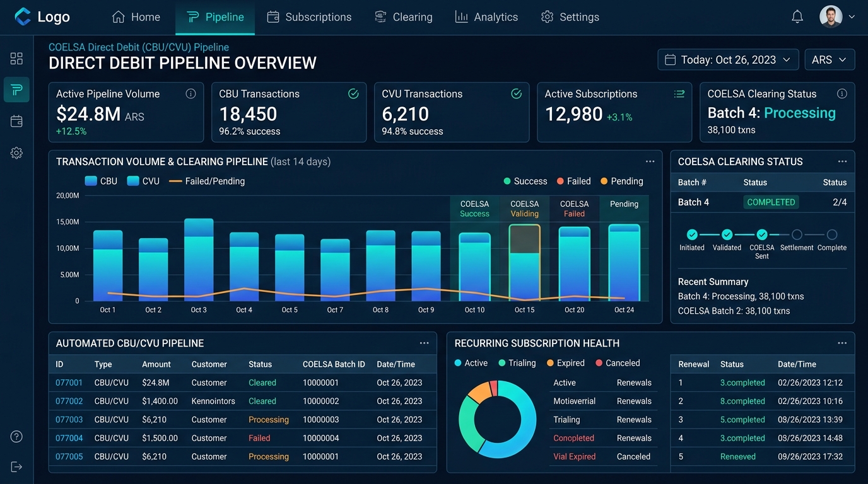
Task: Open the notifications bell
Action: pyautogui.click(x=797, y=17)
